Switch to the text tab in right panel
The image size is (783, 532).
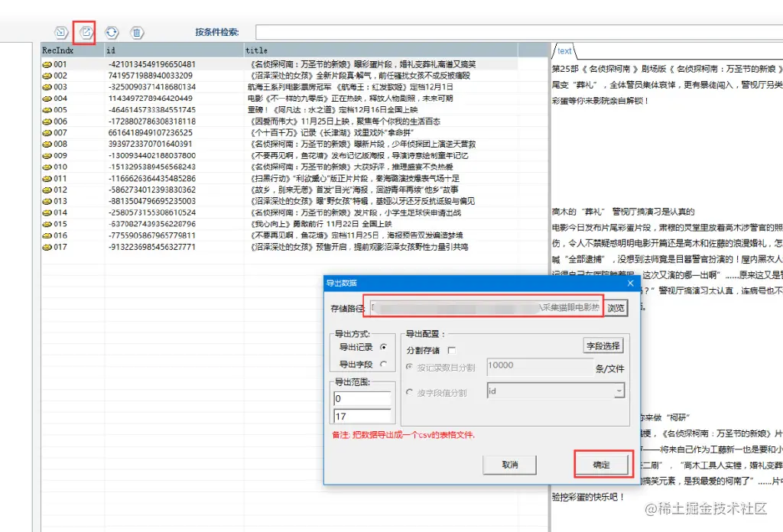[564, 51]
